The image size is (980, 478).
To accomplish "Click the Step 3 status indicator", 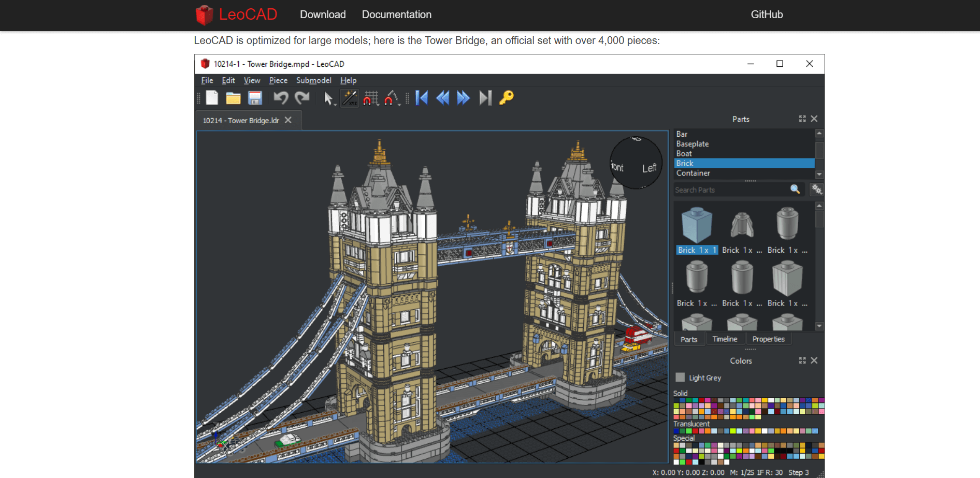I will [798, 472].
